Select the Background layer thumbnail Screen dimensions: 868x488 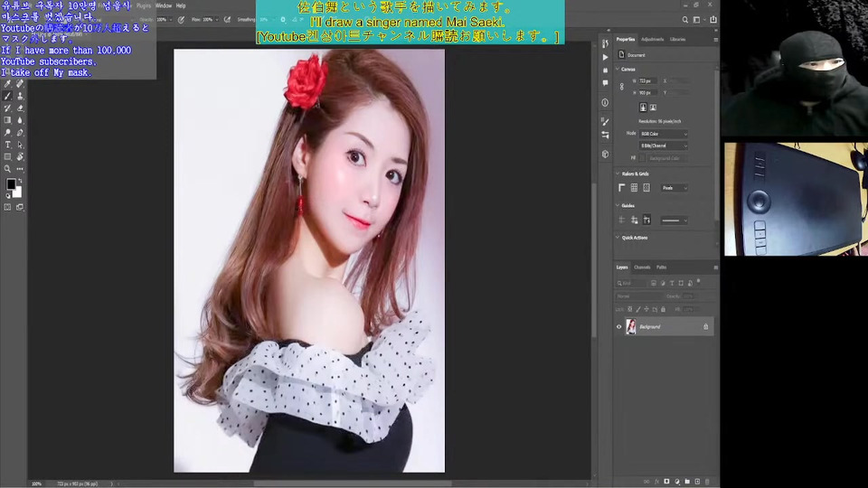point(631,326)
